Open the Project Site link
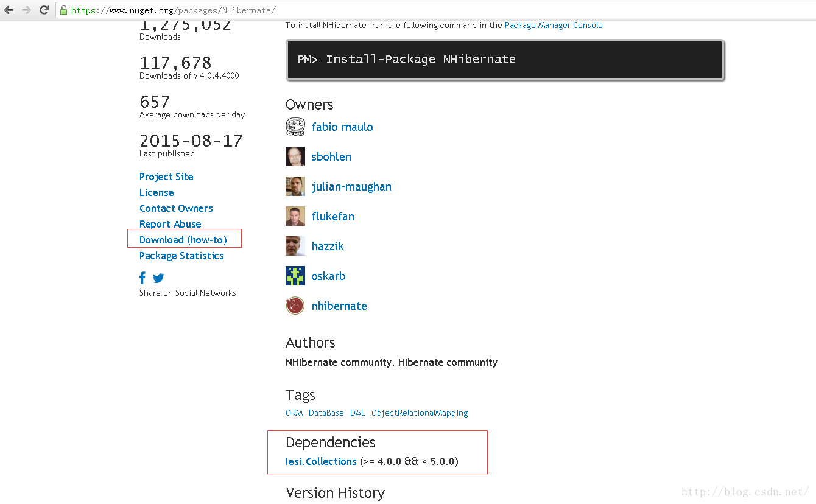The height and width of the screenshot is (504, 816). 166,177
